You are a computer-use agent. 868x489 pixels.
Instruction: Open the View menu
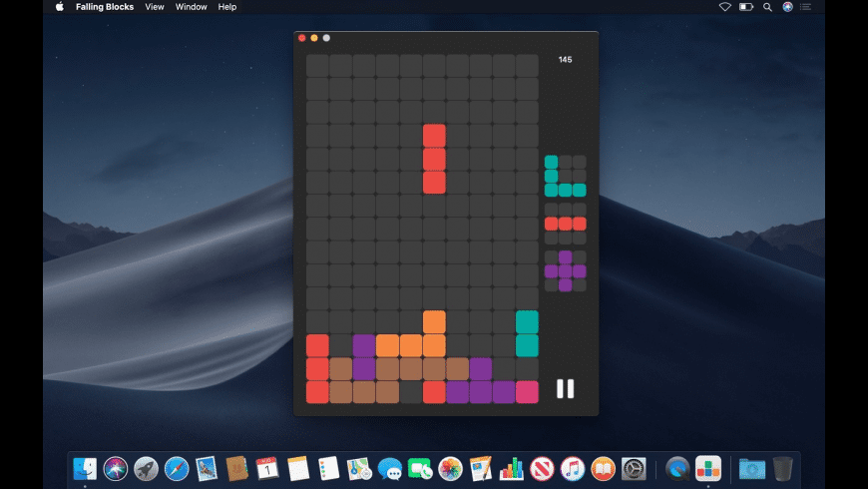click(x=155, y=7)
